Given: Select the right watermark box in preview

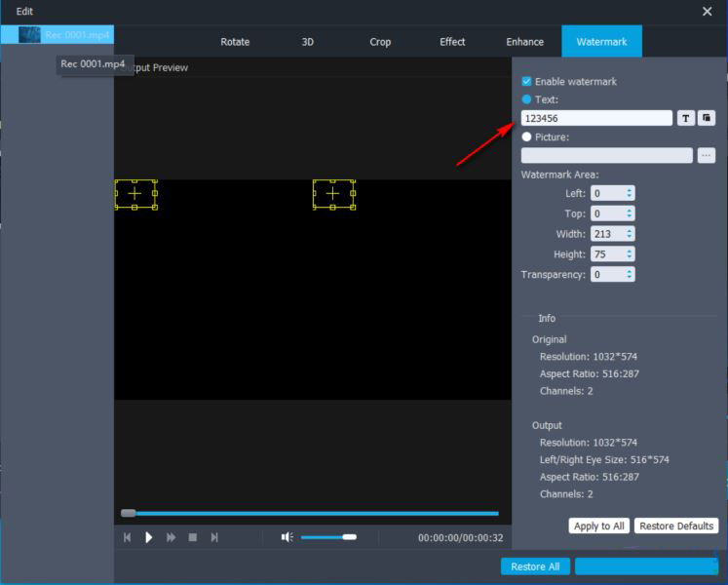Looking at the screenshot, I should [x=334, y=194].
